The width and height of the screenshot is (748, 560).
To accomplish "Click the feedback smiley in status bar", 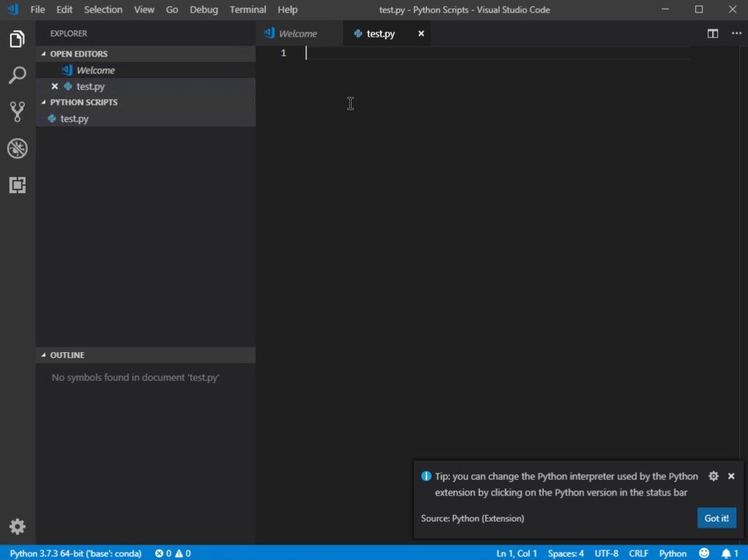I will (x=704, y=553).
